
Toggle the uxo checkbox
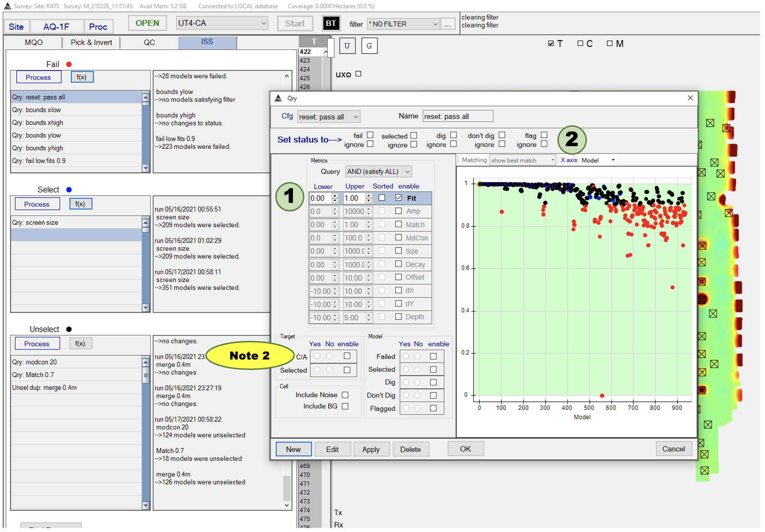click(x=358, y=74)
